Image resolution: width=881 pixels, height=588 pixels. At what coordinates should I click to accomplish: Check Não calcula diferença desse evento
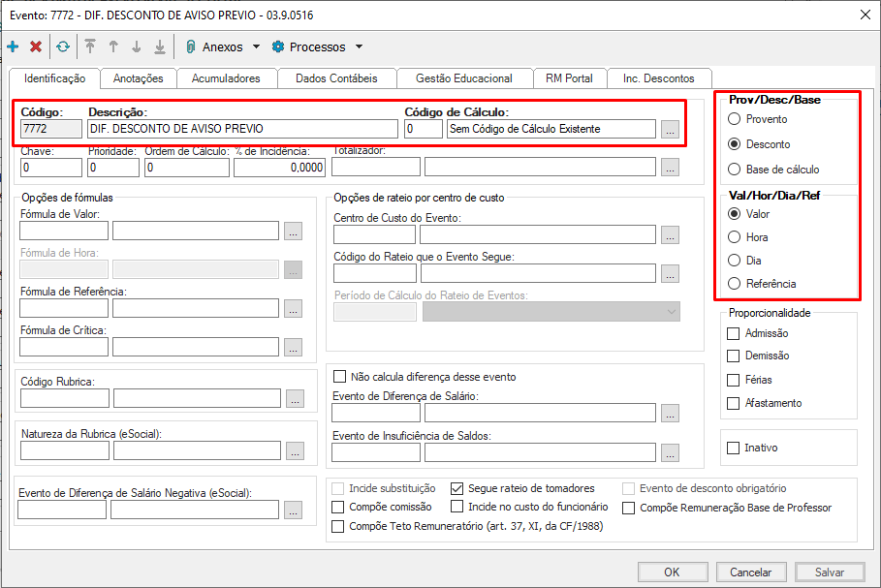[339, 377]
